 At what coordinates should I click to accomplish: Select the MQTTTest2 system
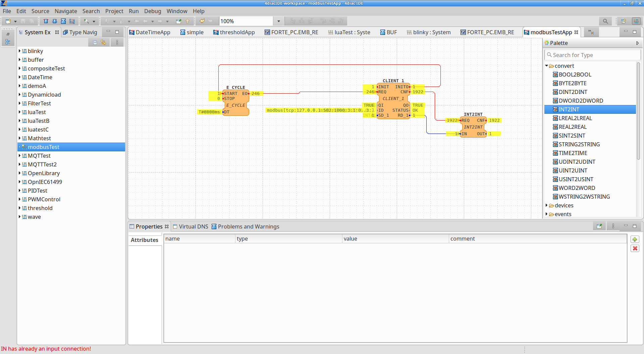[x=42, y=164]
